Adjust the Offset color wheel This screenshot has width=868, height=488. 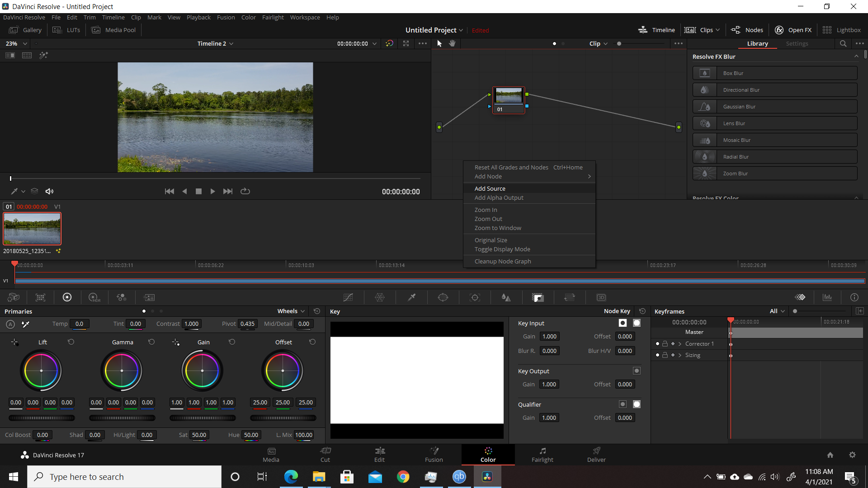pyautogui.click(x=283, y=371)
